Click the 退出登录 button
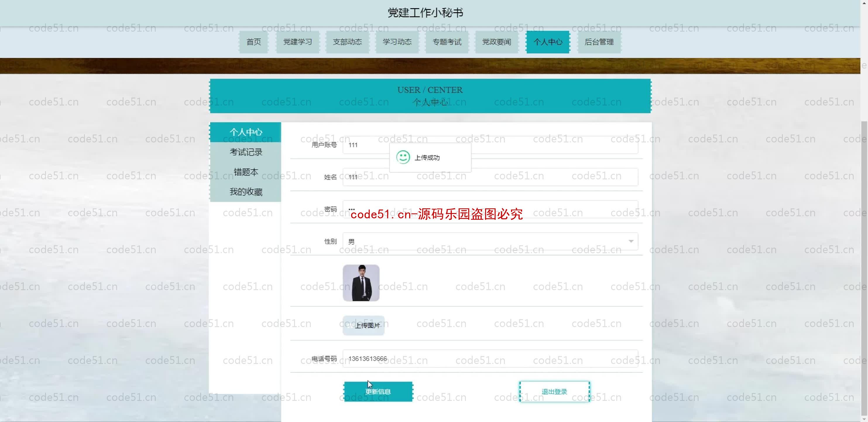Screen dimensions: 868x422 point(554,391)
